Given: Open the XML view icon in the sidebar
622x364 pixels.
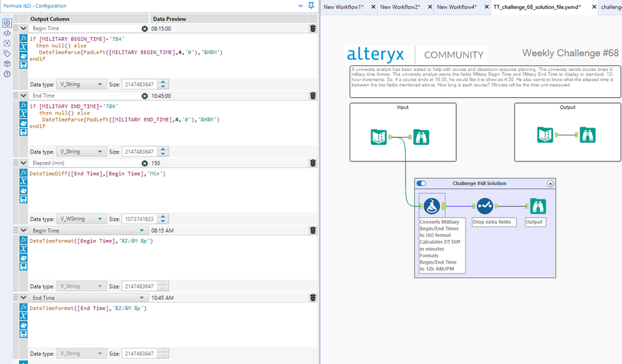Looking at the screenshot, I should point(7,33).
